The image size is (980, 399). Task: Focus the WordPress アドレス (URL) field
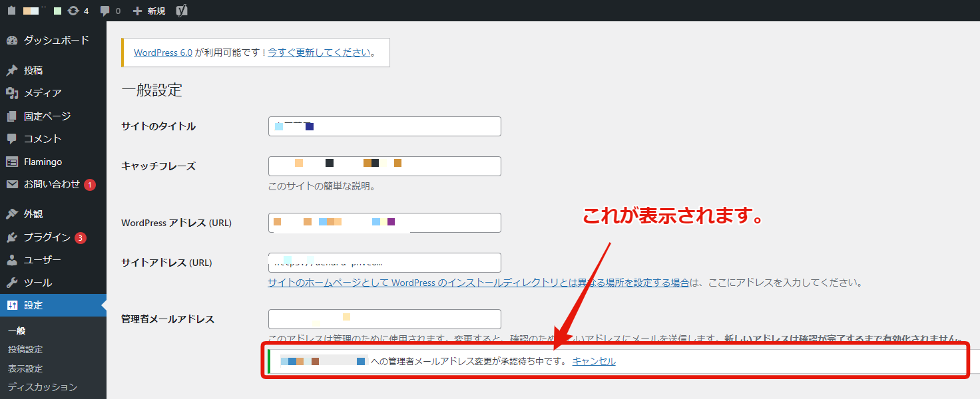pyautogui.click(x=385, y=223)
